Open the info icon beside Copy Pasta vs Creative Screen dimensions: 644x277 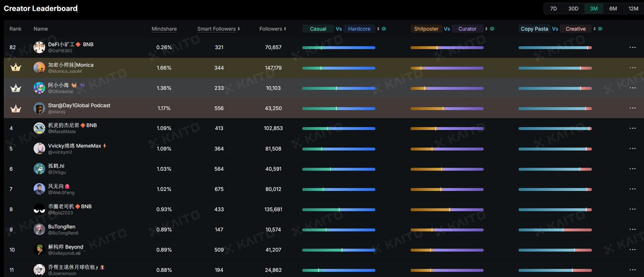pyautogui.click(x=600, y=29)
